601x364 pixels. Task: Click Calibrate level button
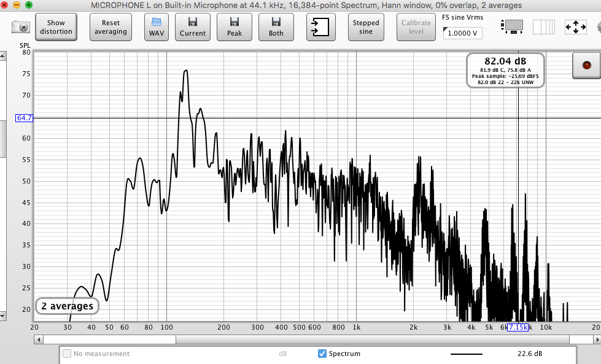pos(416,27)
